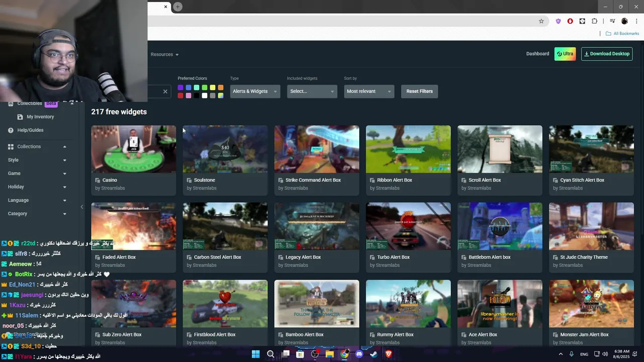Open the Turbo Alert Box thumbnail

pos(408,226)
